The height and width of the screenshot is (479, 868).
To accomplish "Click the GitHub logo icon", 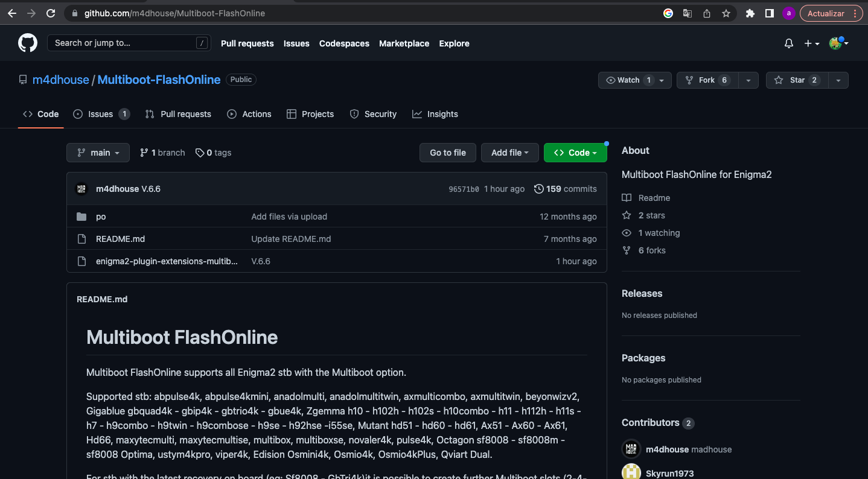I will pos(28,43).
